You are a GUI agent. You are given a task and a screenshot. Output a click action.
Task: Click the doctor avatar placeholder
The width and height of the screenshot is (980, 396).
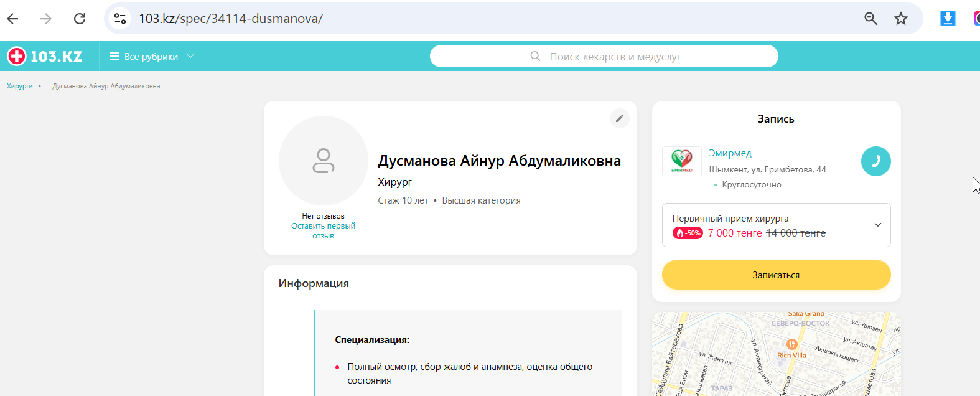point(324,161)
